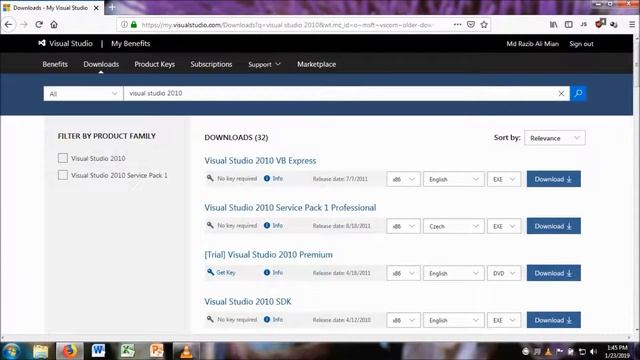
Task: Open the Subscriptions nav tab
Action: (x=211, y=64)
